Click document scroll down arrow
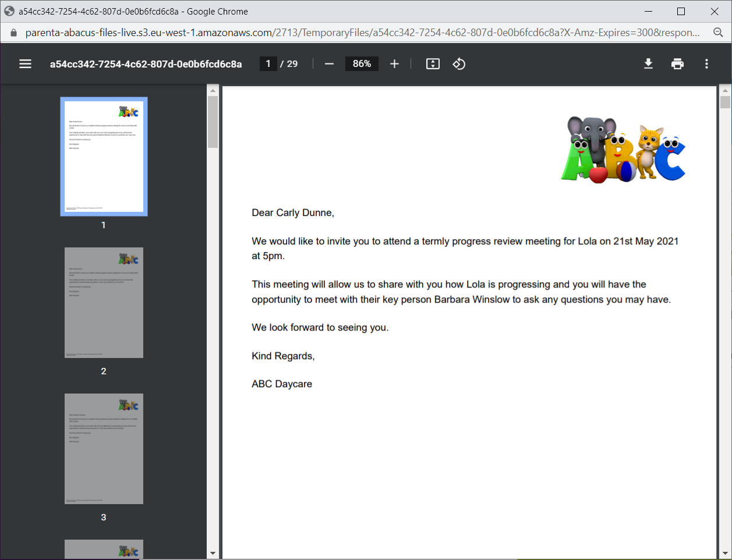Viewport: 732px width, 560px height. (x=725, y=553)
